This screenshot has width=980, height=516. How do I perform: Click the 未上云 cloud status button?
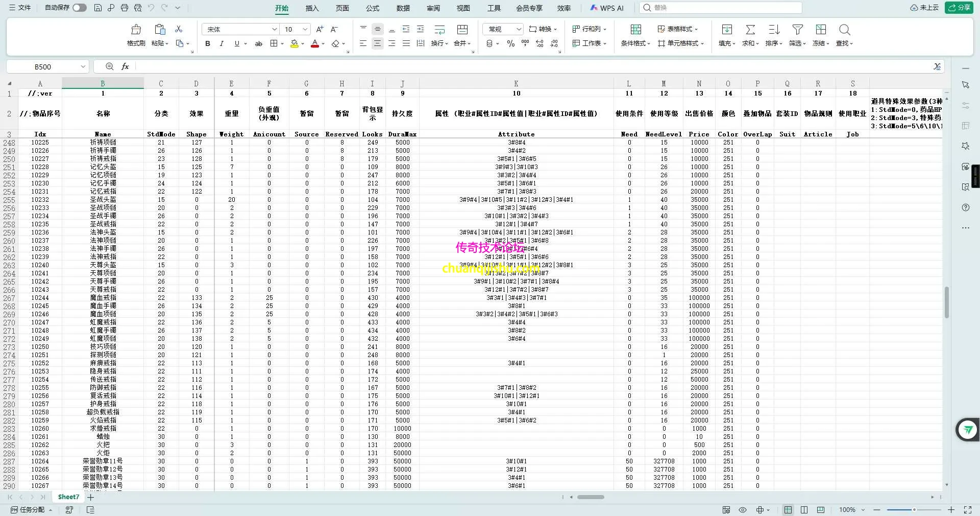924,8
